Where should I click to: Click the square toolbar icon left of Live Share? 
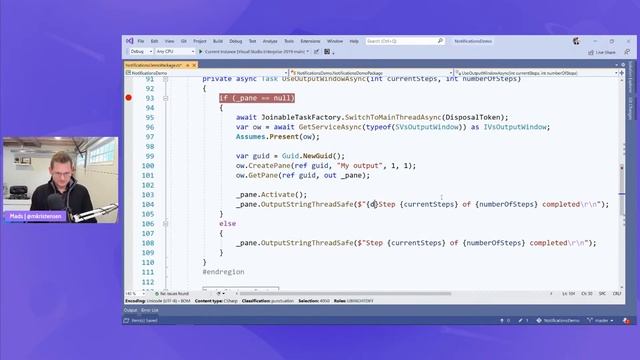coord(327,52)
